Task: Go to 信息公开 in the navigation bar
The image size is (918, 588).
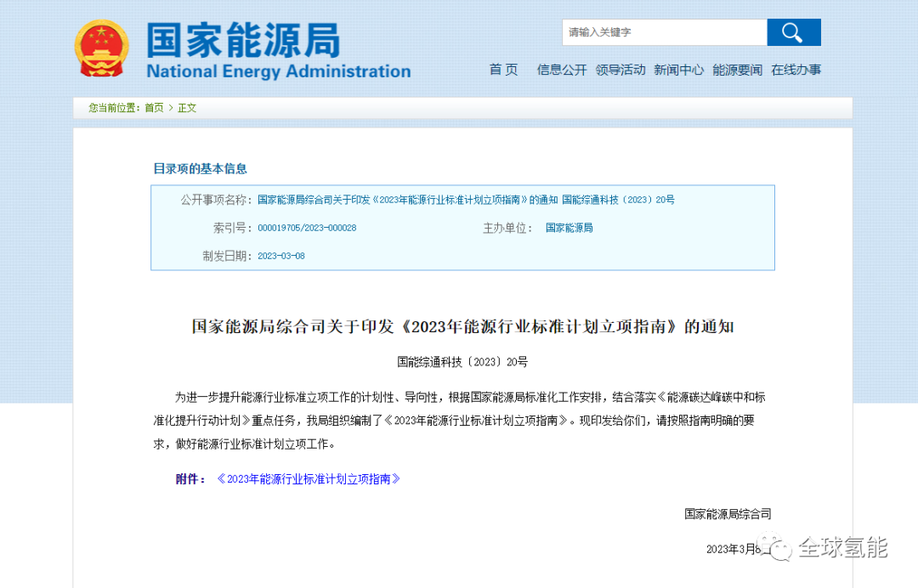Action: pyautogui.click(x=561, y=71)
